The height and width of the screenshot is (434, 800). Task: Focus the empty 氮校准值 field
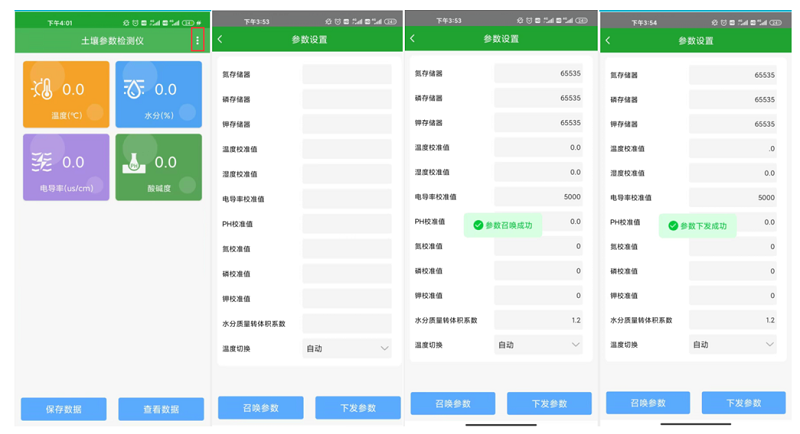pyautogui.click(x=347, y=249)
